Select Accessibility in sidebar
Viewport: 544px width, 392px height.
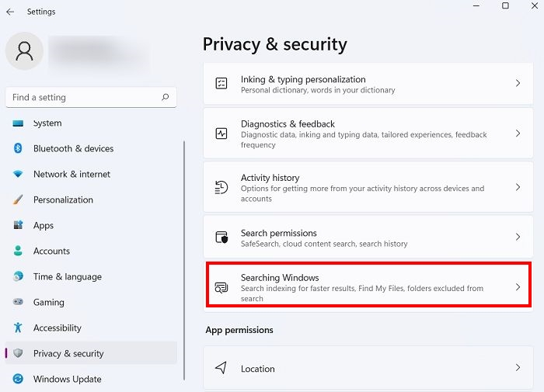pyautogui.click(x=91, y=328)
